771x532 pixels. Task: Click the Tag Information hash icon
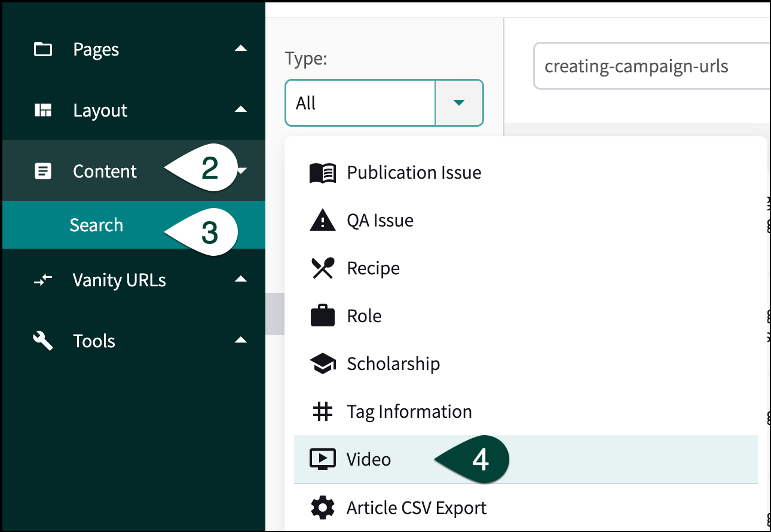point(323,412)
